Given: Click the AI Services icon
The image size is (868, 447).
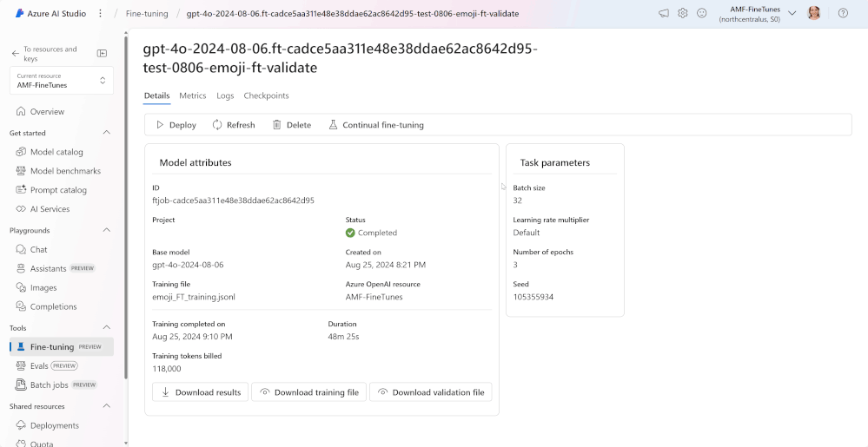Looking at the screenshot, I should [21, 209].
